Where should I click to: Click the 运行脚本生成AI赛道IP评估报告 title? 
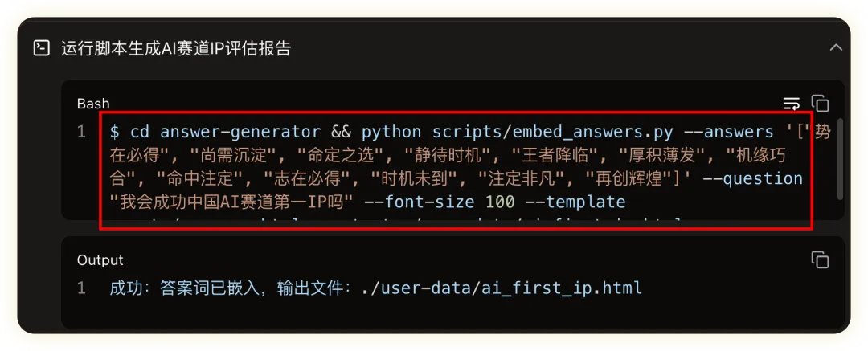point(176,48)
